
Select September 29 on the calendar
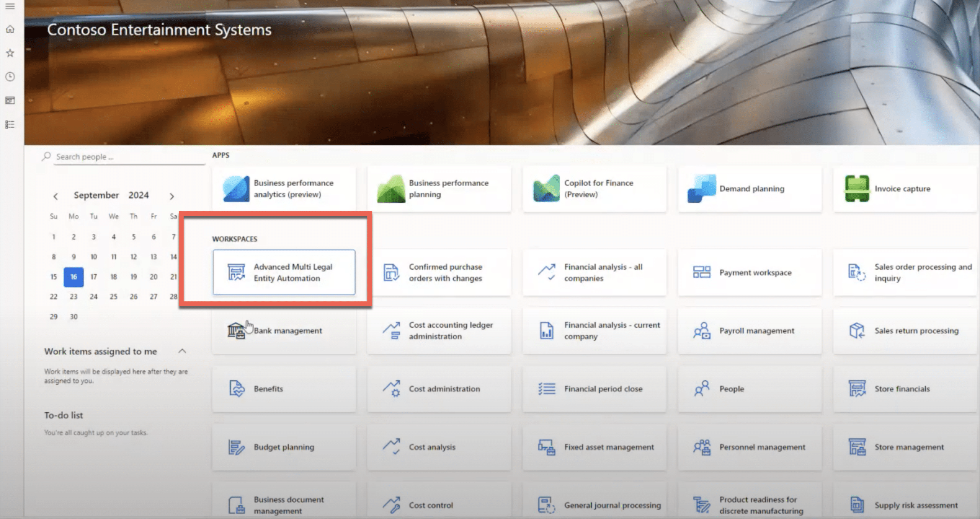(x=54, y=317)
